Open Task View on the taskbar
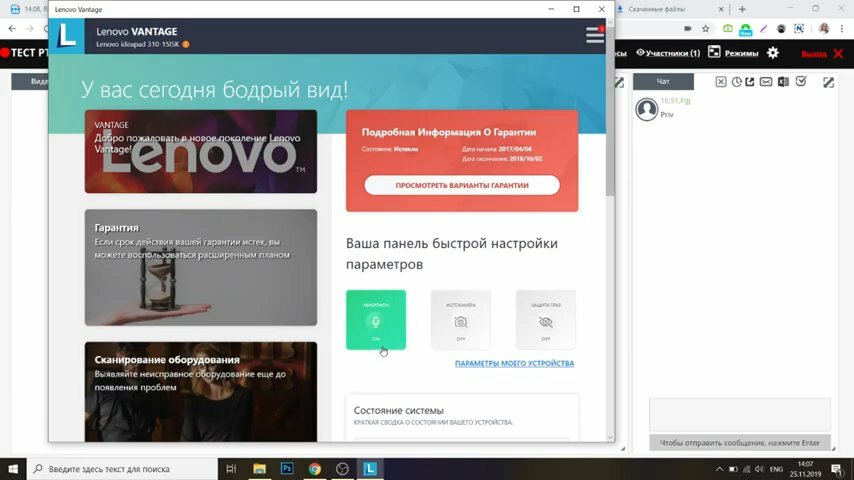Image resolution: width=854 pixels, height=480 pixels. click(x=231, y=469)
